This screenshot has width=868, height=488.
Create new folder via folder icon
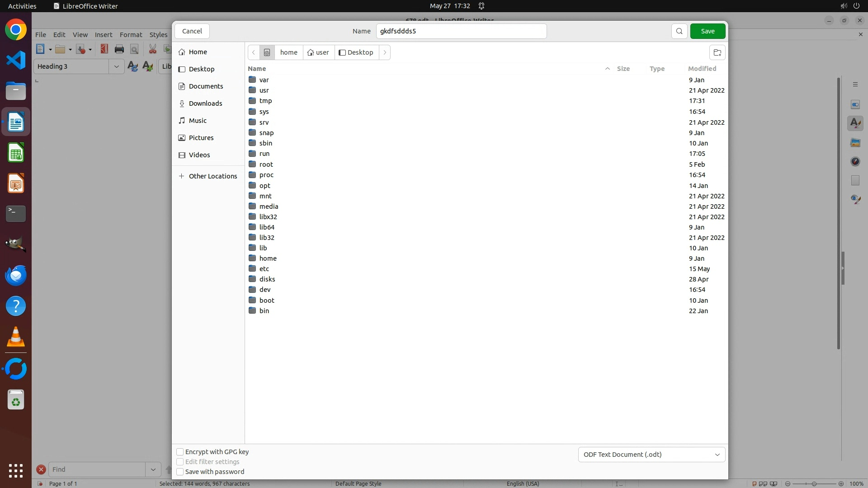[x=717, y=52]
